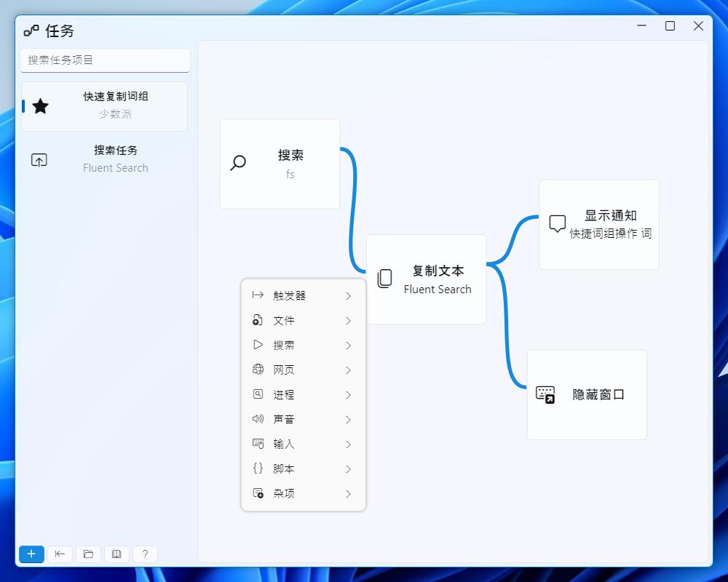Click the import arrow button in bottom toolbar

(60, 554)
